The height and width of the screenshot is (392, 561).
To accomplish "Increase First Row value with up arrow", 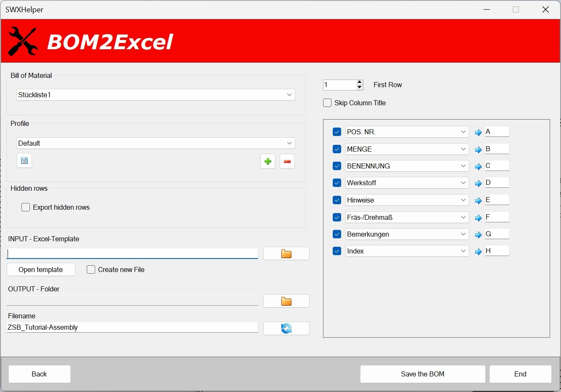I will point(360,82).
